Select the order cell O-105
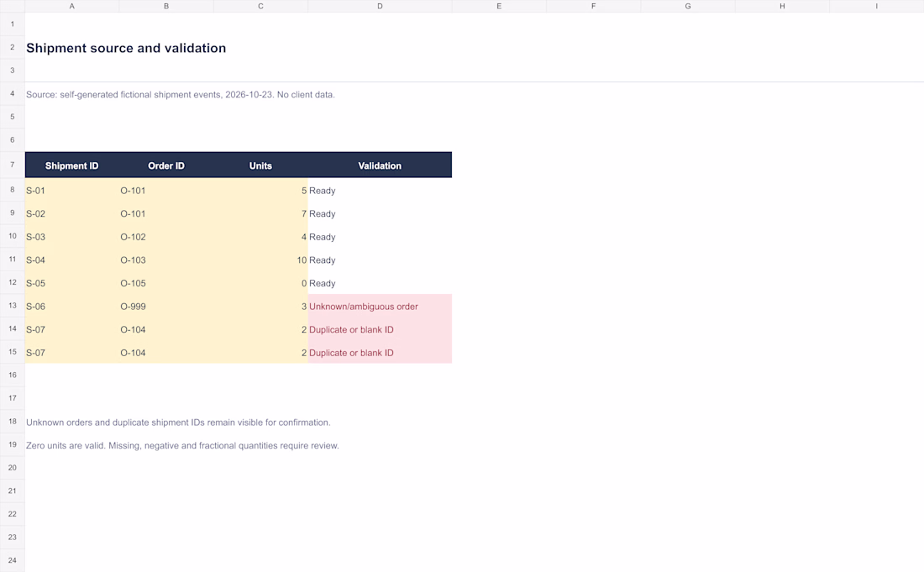 [166, 283]
